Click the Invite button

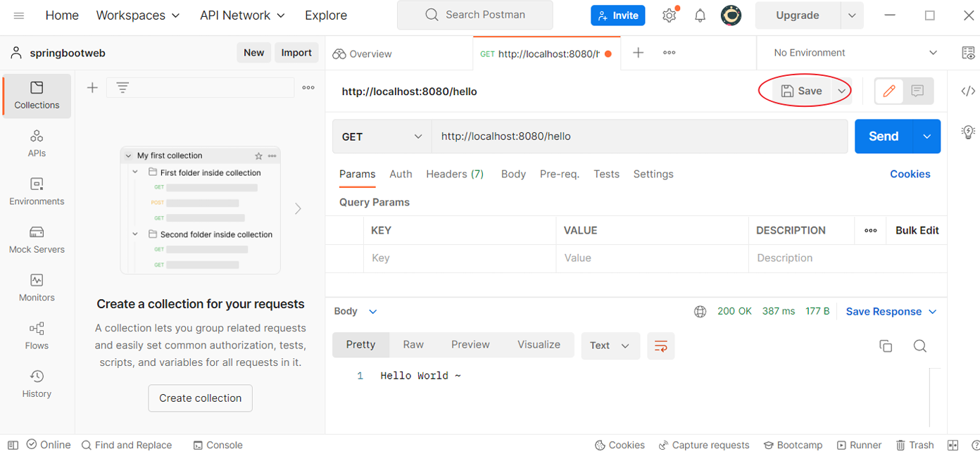click(x=618, y=15)
